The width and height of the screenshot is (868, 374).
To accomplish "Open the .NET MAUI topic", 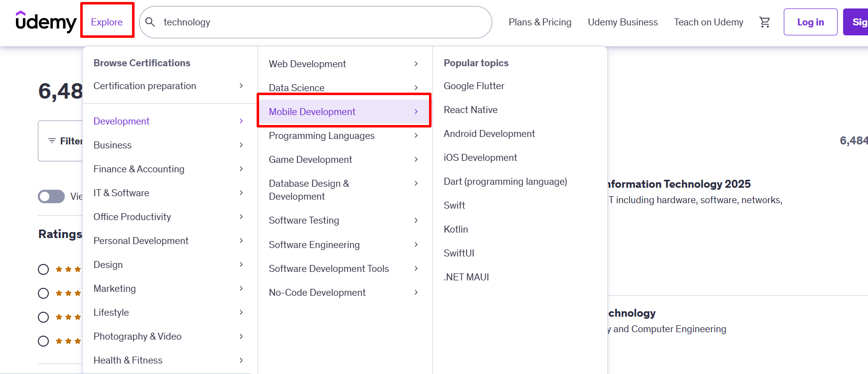I will [466, 277].
